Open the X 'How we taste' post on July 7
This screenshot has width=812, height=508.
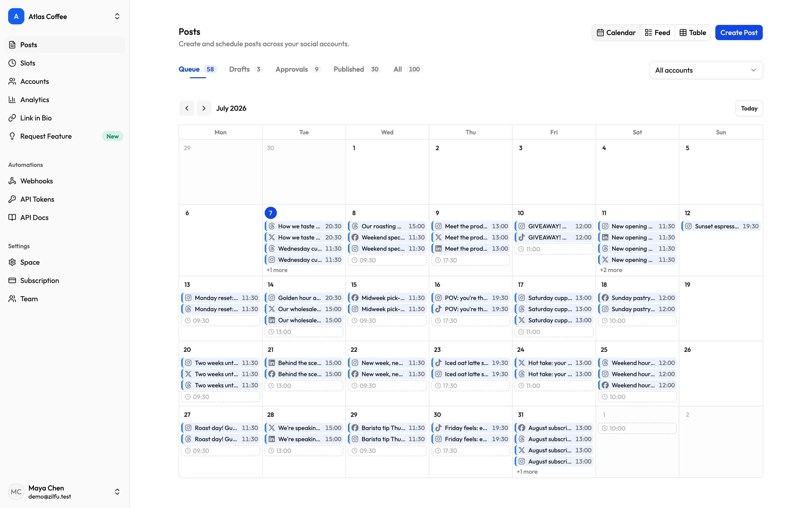click(x=304, y=237)
